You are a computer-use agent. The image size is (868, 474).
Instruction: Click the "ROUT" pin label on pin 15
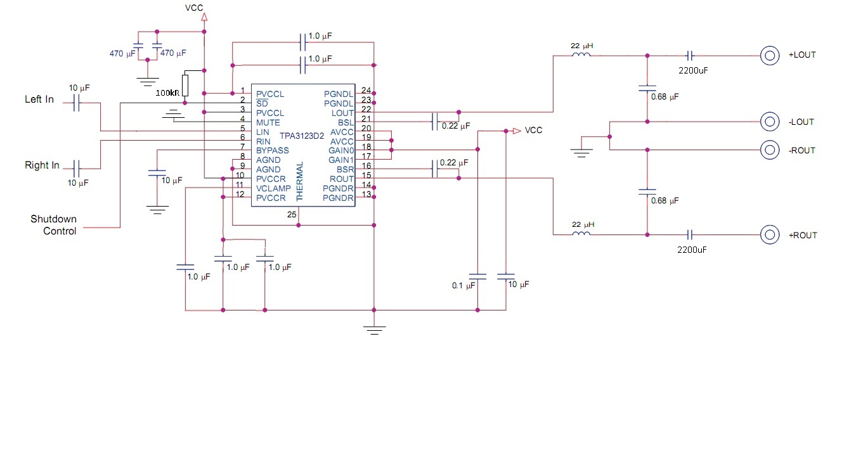pyautogui.click(x=342, y=179)
